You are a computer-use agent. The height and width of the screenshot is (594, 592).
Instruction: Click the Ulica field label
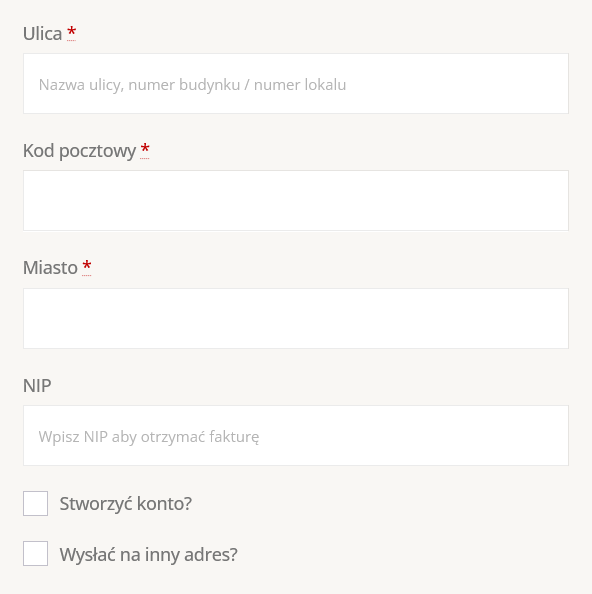pos(42,33)
